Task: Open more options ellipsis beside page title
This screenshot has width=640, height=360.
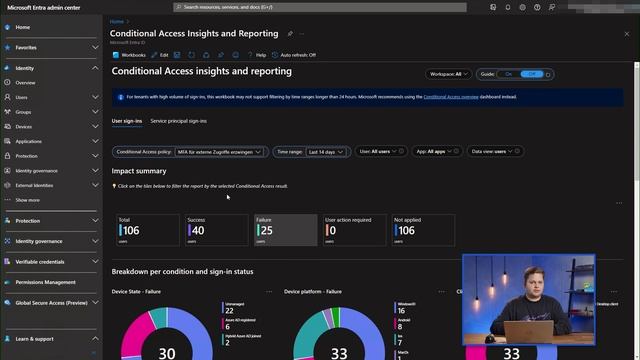Action: tap(302, 34)
